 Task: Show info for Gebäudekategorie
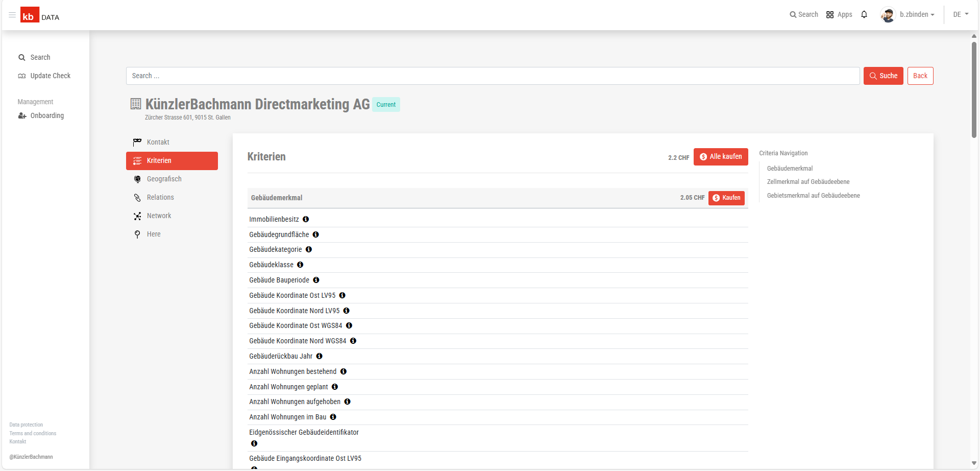309,249
